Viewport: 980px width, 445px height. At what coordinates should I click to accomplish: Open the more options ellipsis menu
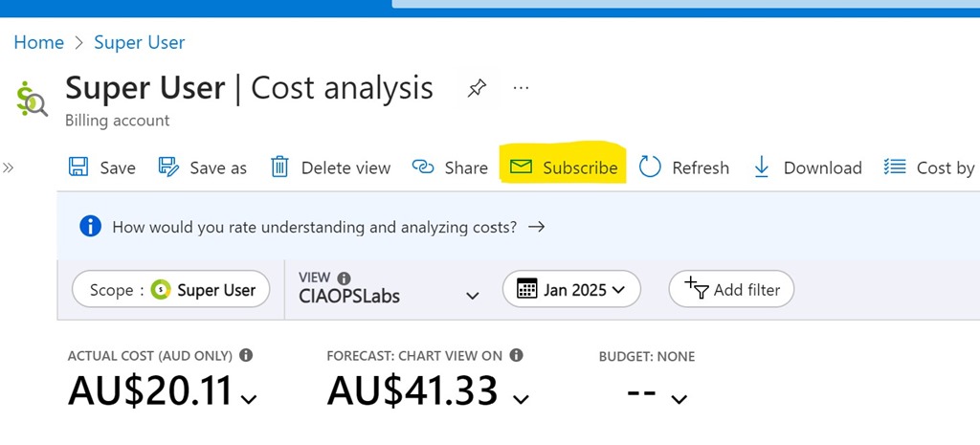pyautogui.click(x=521, y=88)
